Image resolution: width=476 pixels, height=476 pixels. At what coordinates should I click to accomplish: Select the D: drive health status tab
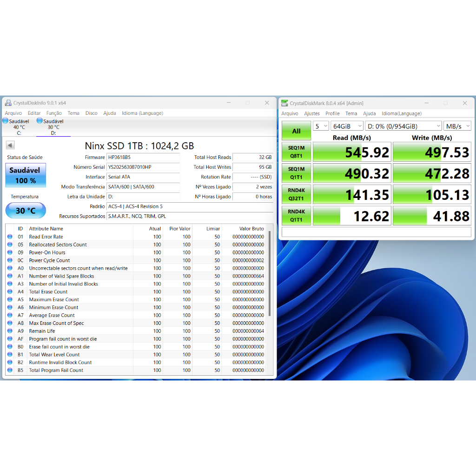point(53,127)
